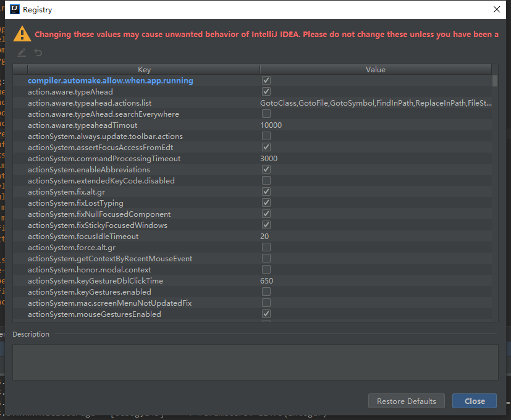Select the keyGestureDblClickTime value 650
This screenshot has height=420, width=511.
click(266, 280)
